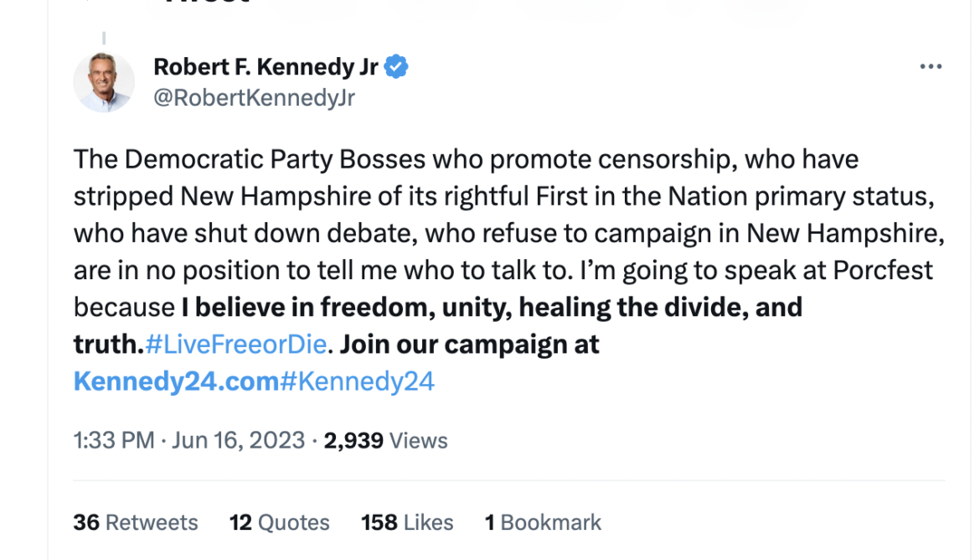
Task: Click the bold "Join our campaign at" text
Action: click(x=470, y=345)
